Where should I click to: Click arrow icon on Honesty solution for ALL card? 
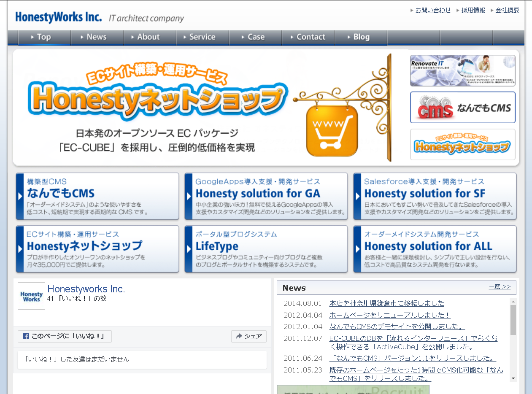[x=358, y=249]
